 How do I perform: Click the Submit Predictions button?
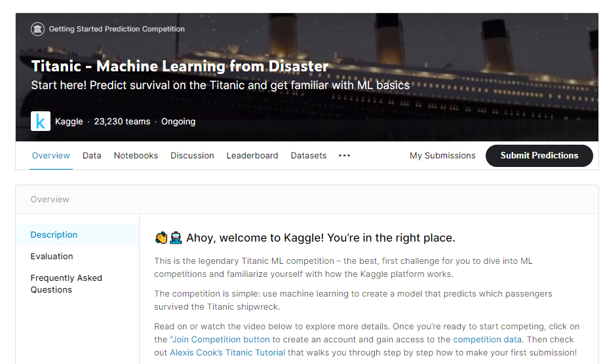pyautogui.click(x=539, y=156)
